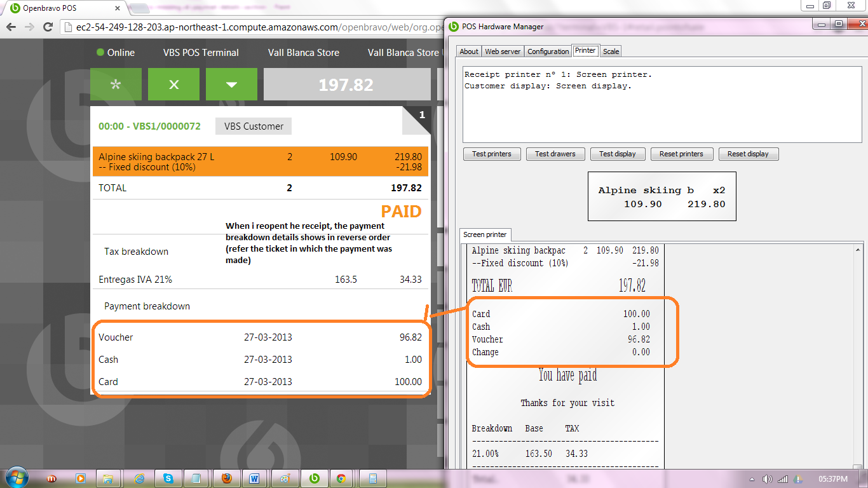Switch to Paint in the taskbar
Screen dimensions: 868x488
pyautogui.click(x=285, y=478)
